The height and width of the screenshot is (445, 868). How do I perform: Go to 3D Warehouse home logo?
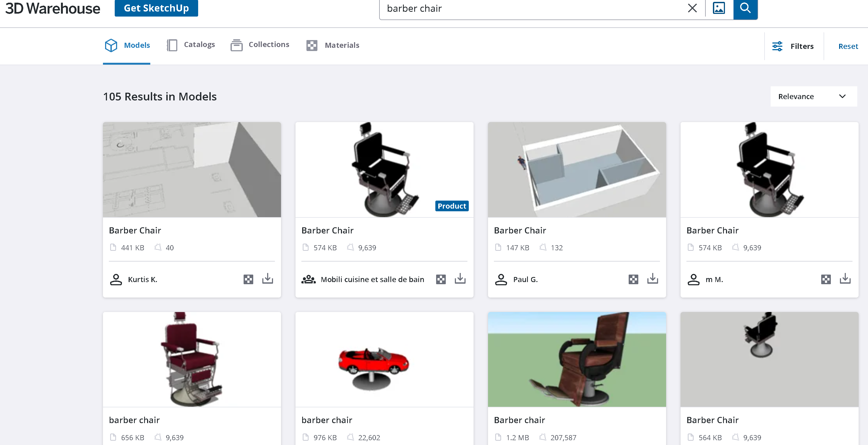pyautogui.click(x=53, y=9)
